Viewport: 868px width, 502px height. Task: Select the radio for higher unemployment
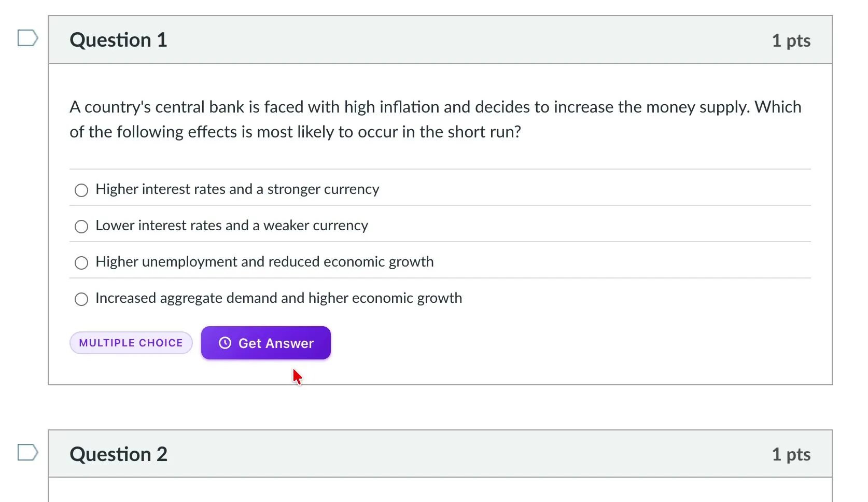coord(81,263)
